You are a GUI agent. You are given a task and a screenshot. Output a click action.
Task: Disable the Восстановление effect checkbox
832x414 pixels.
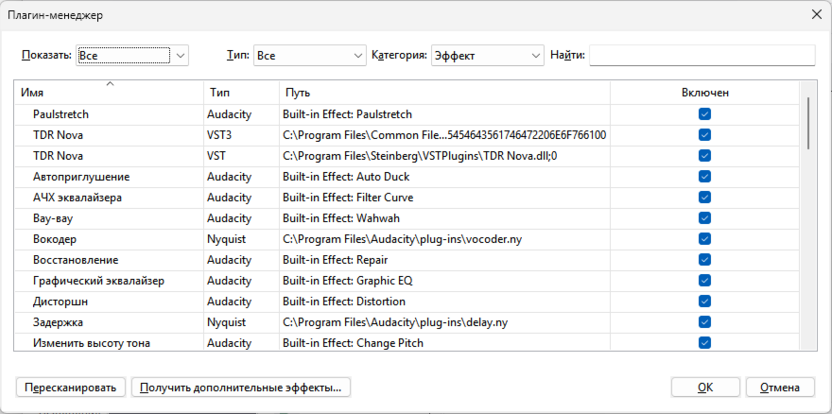[x=705, y=260]
